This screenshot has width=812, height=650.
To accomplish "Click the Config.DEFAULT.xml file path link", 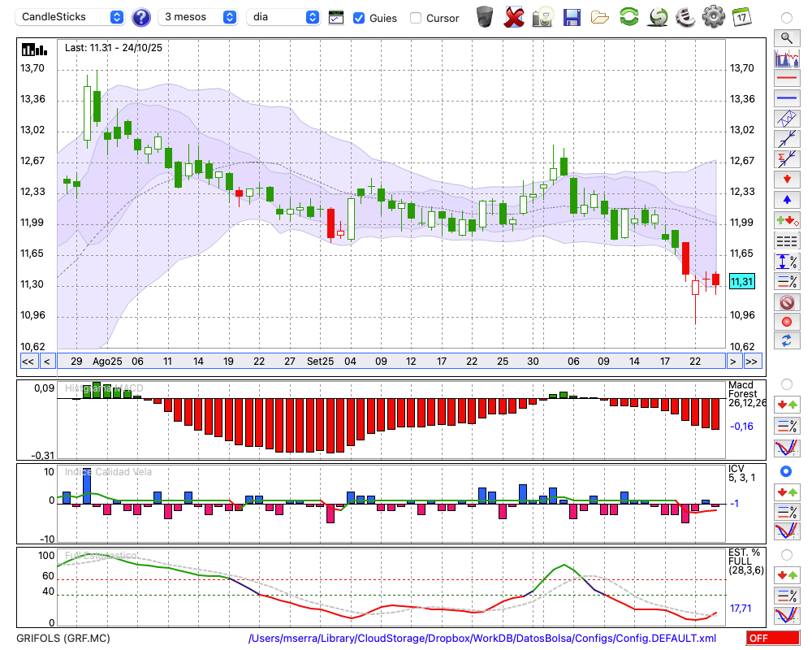I will (x=482, y=639).
